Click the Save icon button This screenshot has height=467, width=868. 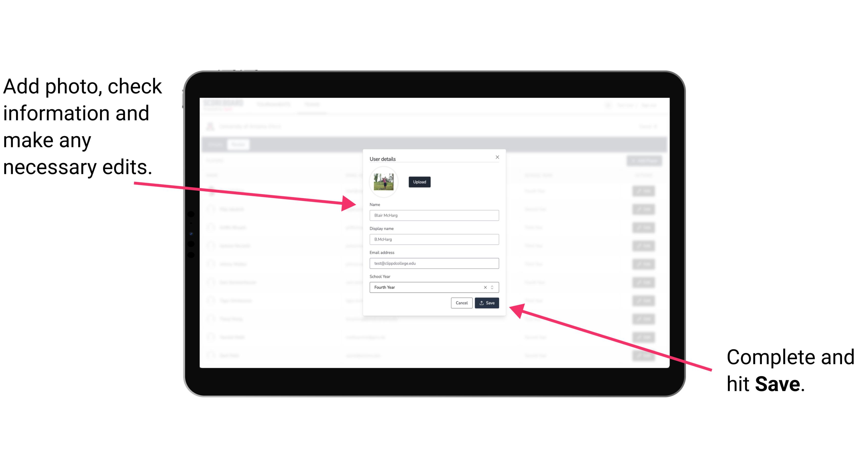[x=487, y=302]
